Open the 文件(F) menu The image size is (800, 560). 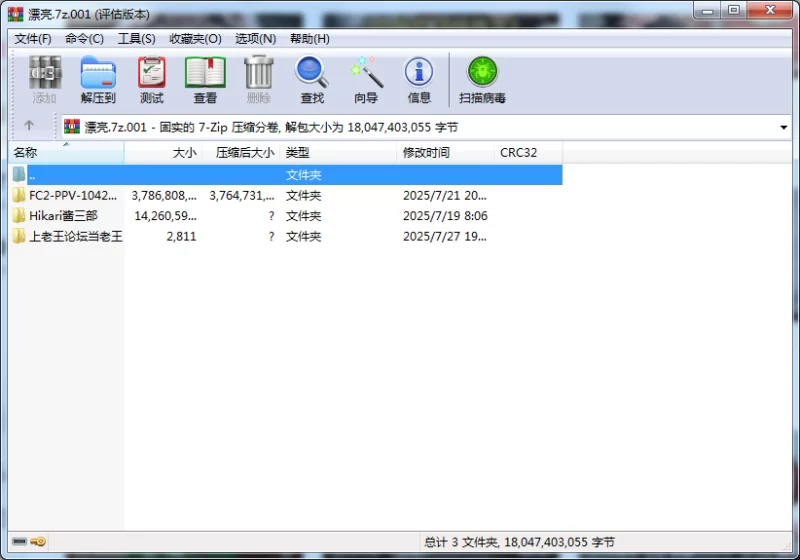tap(33, 39)
